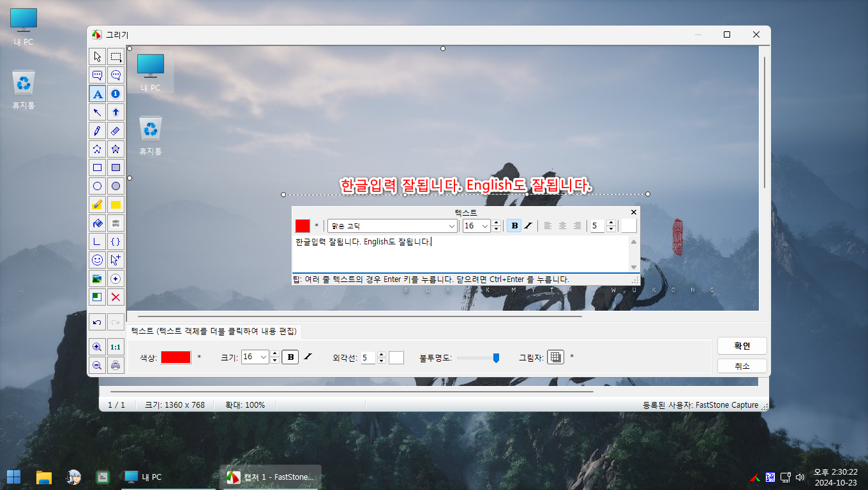Choose the rectangular speech callout tool
Image resolution: width=868 pixels, height=490 pixels.
point(97,75)
